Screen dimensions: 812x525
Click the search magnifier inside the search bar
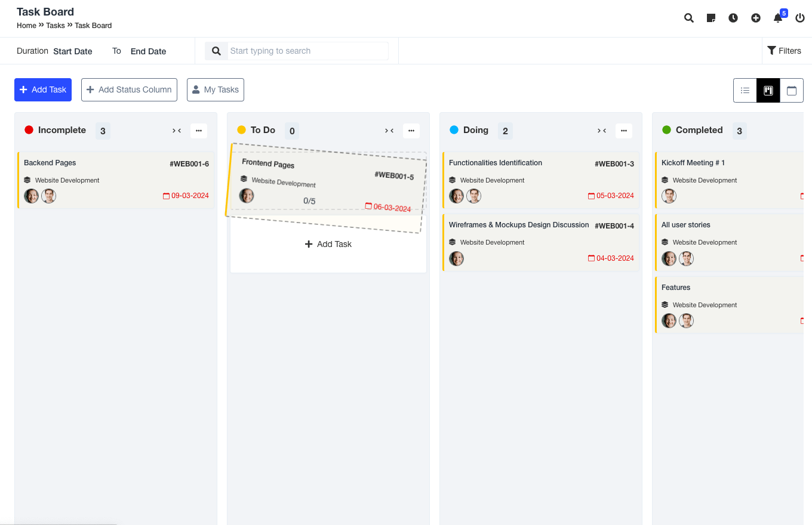(x=216, y=51)
